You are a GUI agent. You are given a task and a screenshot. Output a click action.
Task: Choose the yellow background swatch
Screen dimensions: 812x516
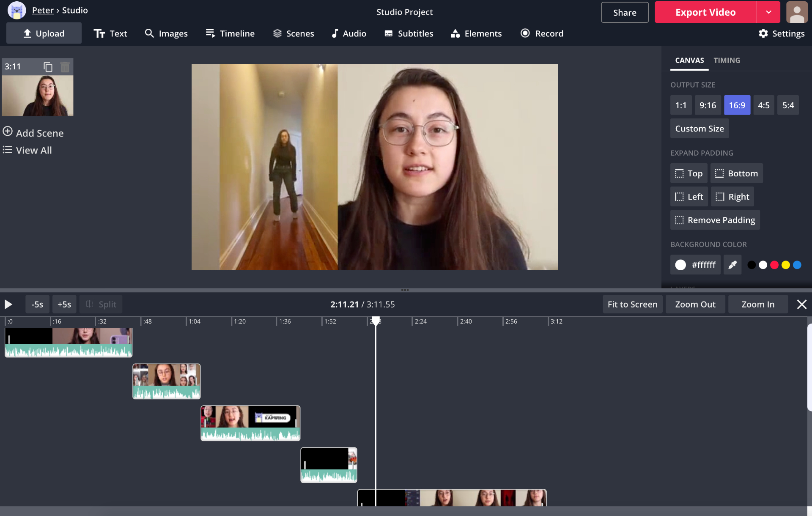point(786,265)
